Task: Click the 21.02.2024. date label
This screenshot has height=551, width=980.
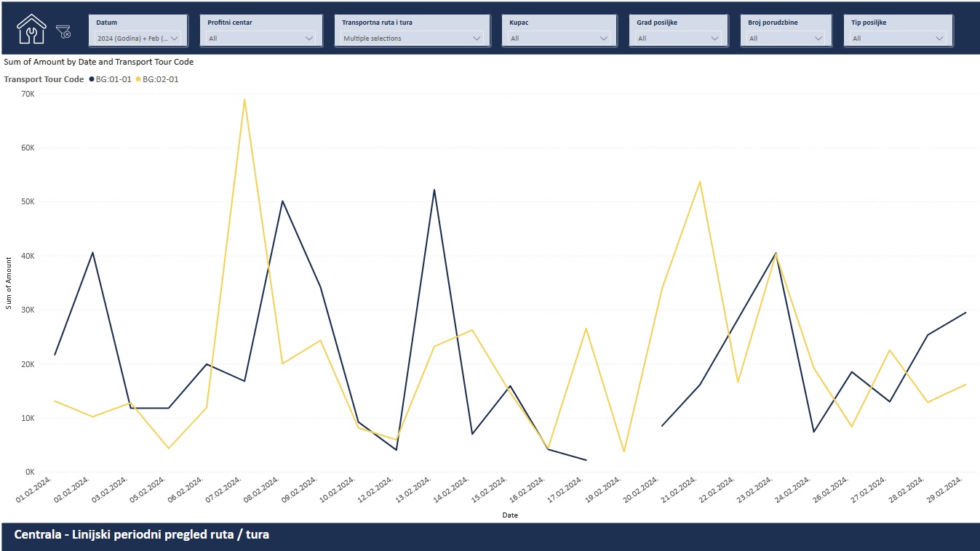Action: click(x=680, y=491)
